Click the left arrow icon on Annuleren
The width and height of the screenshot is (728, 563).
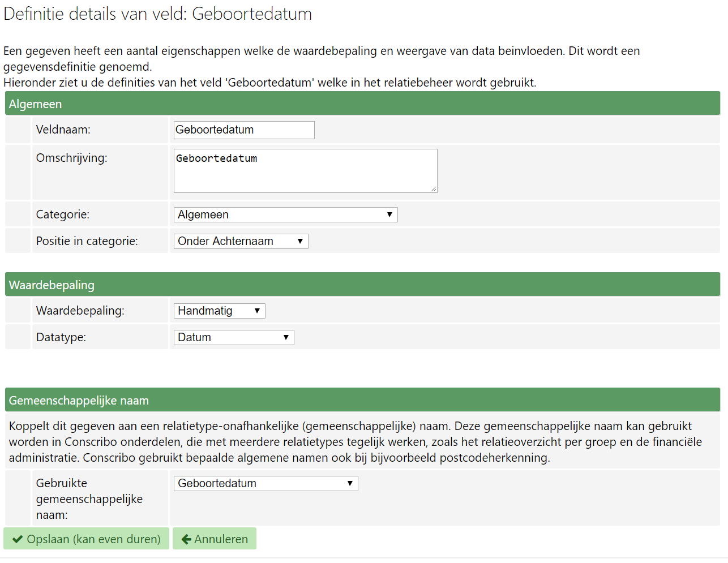pyautogui.click(x=186, y=539)
